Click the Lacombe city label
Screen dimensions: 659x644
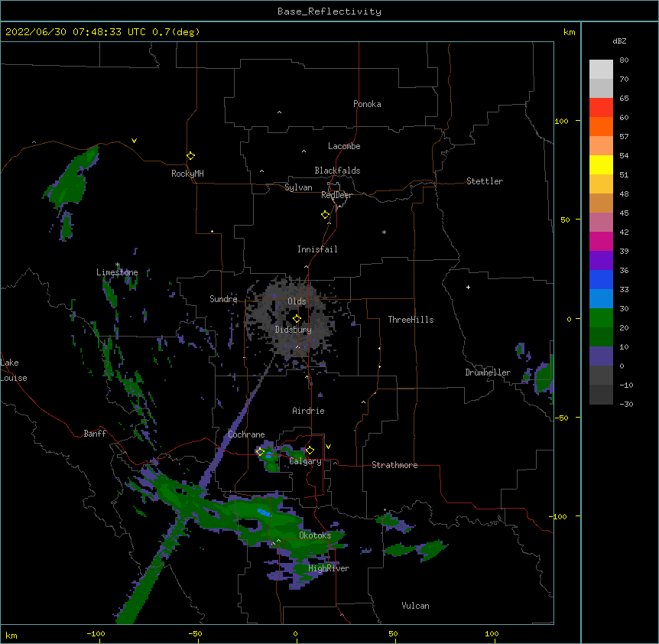point(344,146)
